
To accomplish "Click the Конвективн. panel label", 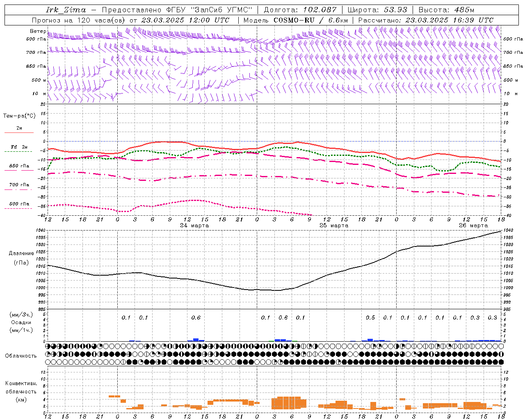I will [21, 383].
